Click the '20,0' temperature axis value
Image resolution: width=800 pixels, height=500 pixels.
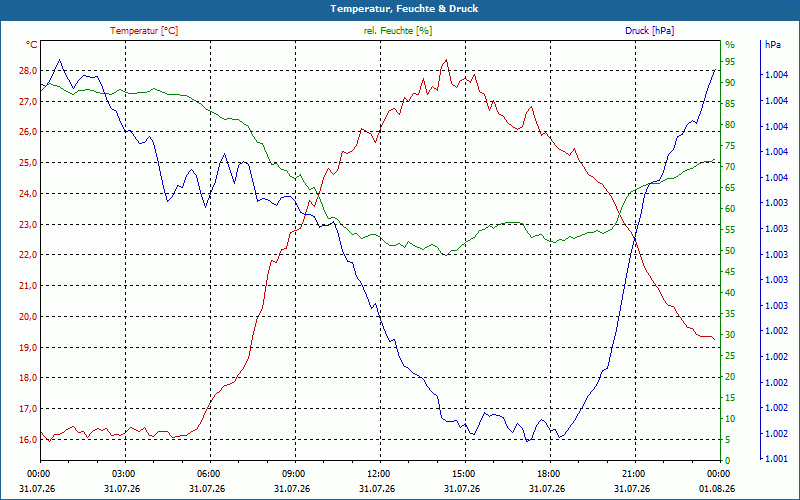(x=28, y=316)
